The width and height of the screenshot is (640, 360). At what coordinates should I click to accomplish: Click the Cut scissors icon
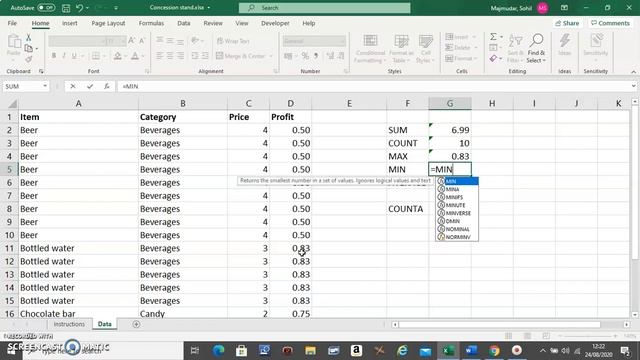pos(29,38)
